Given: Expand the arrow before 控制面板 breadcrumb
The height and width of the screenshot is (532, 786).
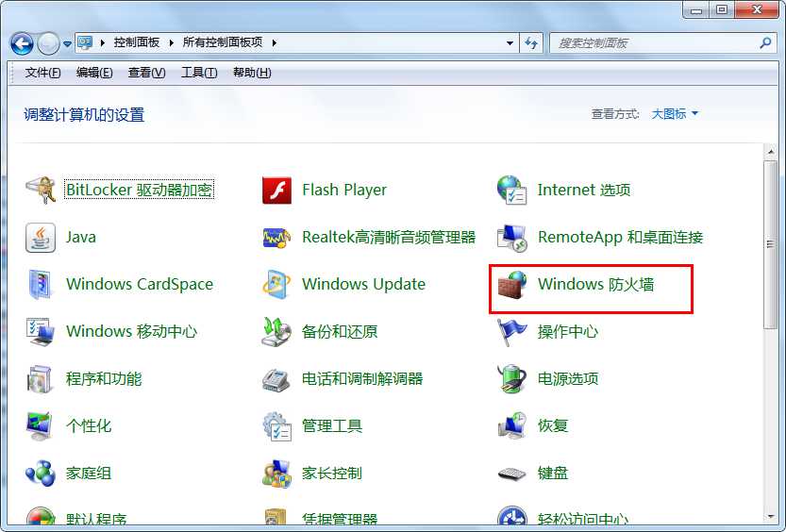Looking at the screenshot, I should pyautogui.click(x=103, y=43).
